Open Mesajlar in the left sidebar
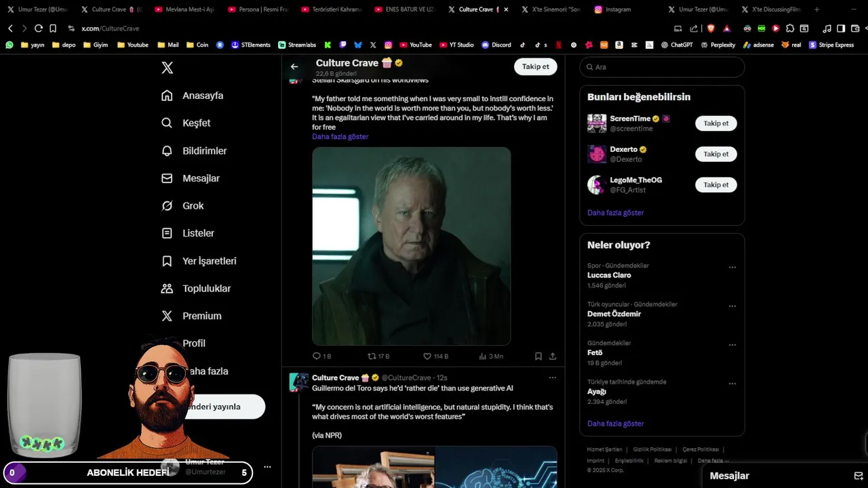868x488 pixels. (x=191, y=178)
